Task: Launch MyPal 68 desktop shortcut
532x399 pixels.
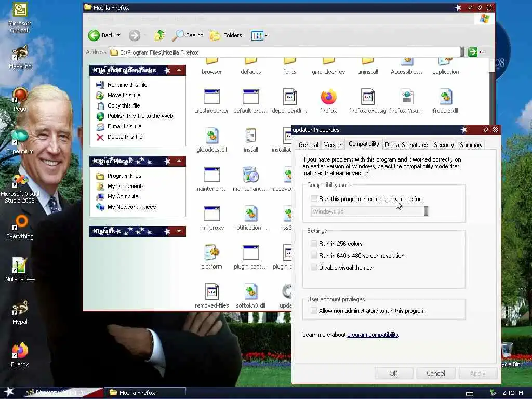Action: [20, 57]
